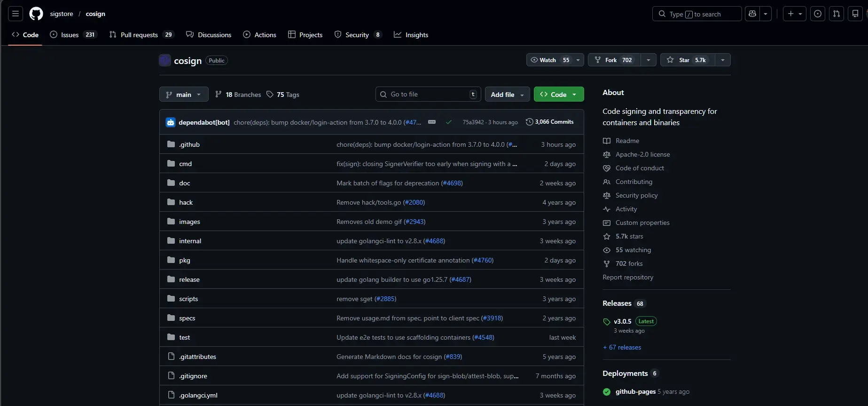Screen dimensions: 868x406
Task: Click the tag icon next to 75 Tags
Action: [270, 94]
